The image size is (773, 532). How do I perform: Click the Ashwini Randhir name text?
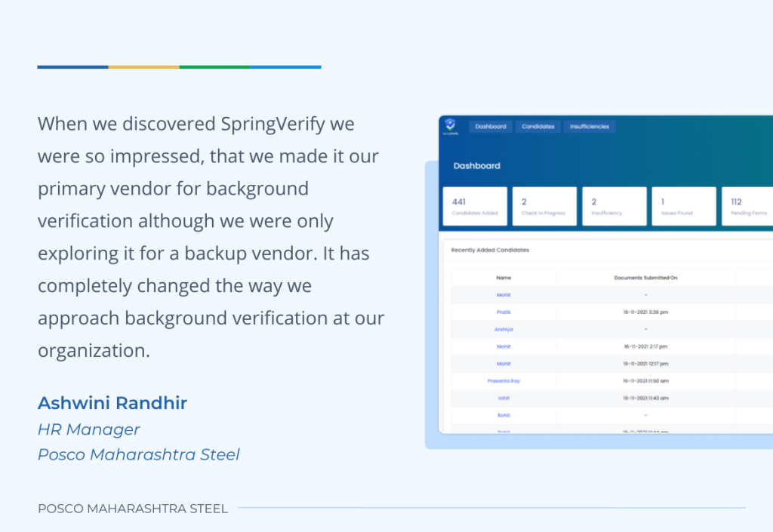pyautogui.click(x=112, y=403)
